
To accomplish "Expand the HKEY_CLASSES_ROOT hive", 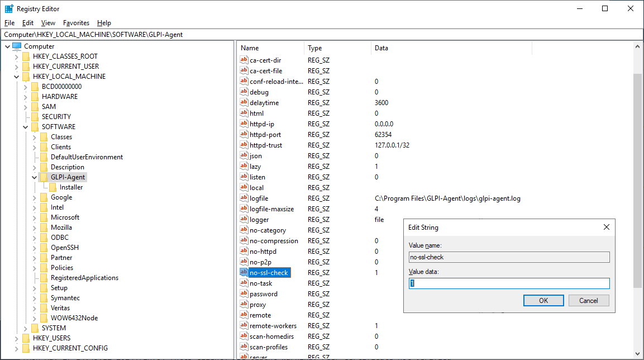I will tap(16, 56).
